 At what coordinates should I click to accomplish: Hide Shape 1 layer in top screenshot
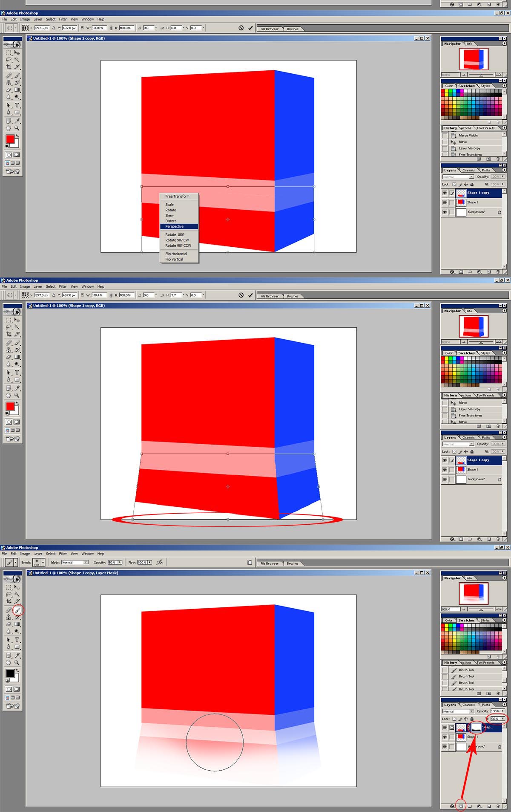445,202
